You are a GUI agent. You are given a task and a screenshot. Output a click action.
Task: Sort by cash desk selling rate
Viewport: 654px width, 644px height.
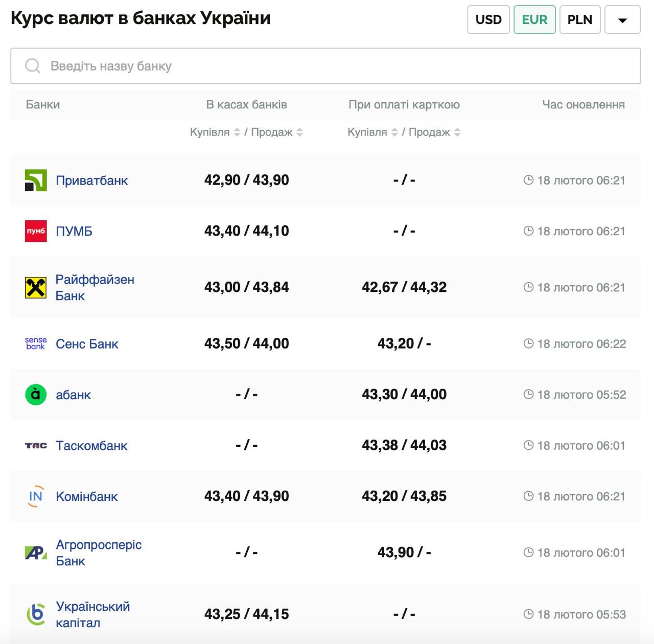point(300,132)
